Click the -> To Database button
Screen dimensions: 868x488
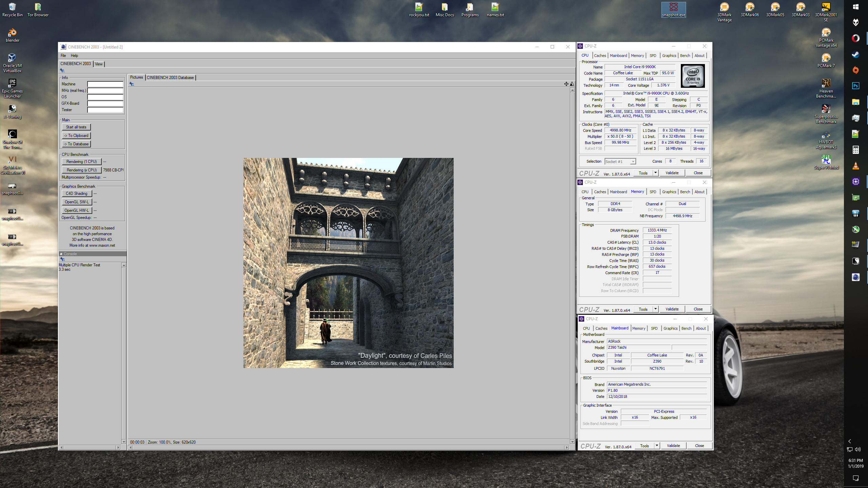tap(76, 144)
